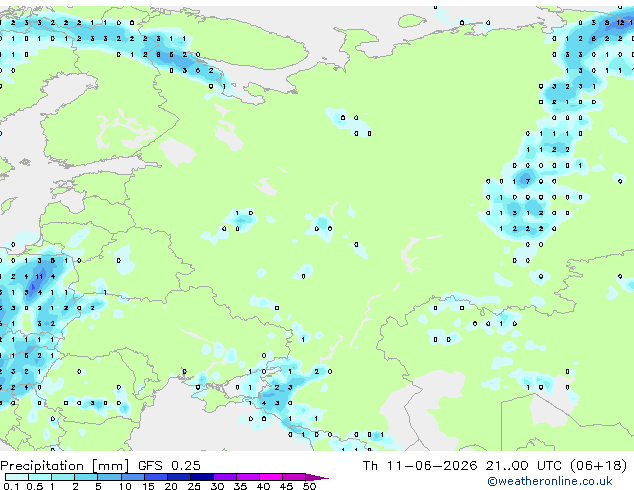Pick the legend swatch between 40 and 45
634x490 pixels.
pos(271,477)
